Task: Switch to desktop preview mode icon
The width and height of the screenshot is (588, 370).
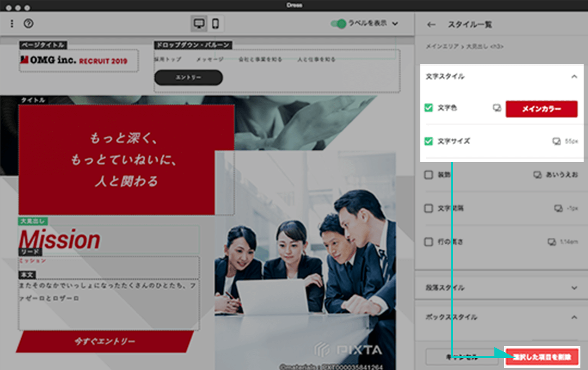Action: pyautogui.click(x=199, y=23)
